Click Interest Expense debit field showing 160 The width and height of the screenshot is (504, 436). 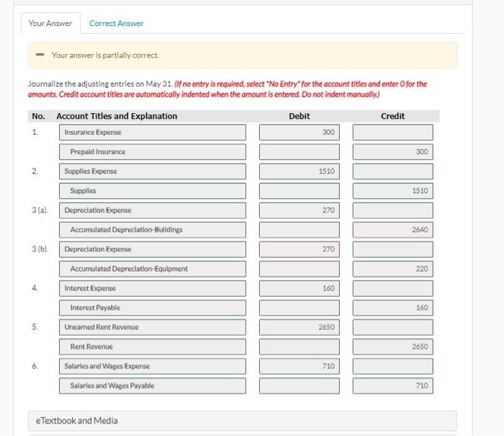tap(300, 288)
